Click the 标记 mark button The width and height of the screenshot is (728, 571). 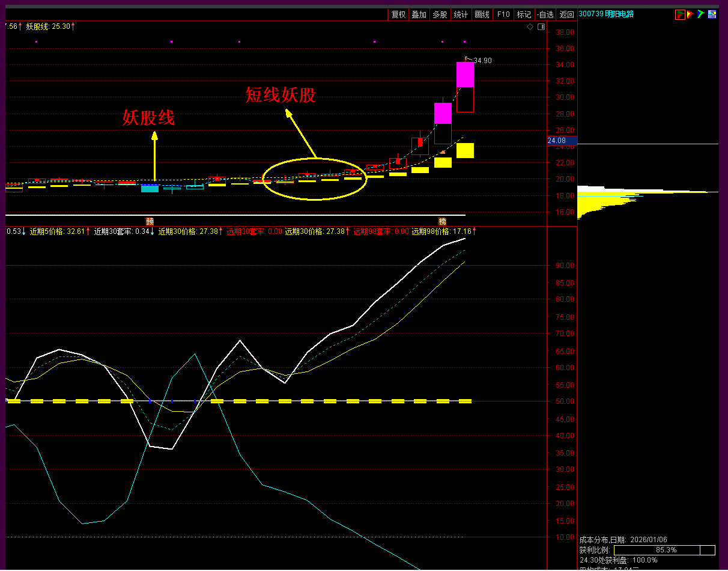tap(524, 14)
